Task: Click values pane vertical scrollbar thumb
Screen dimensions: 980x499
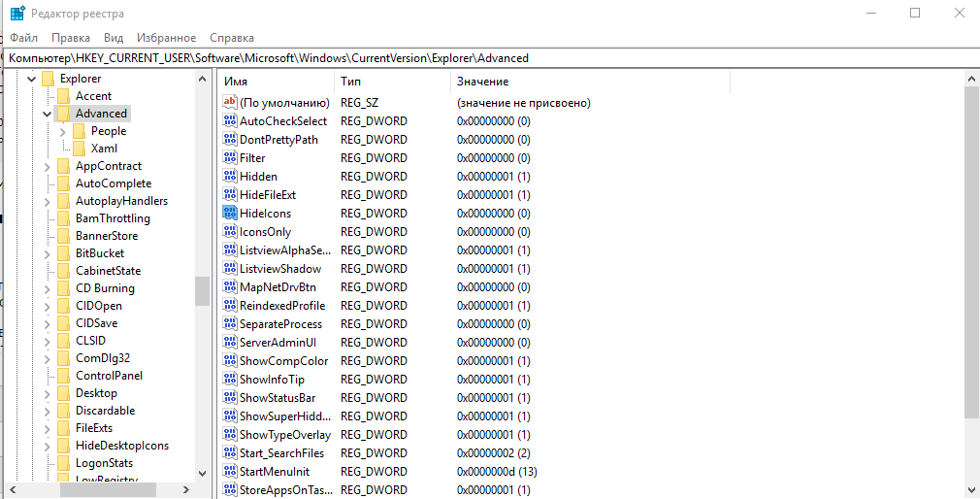Action: 971,253
